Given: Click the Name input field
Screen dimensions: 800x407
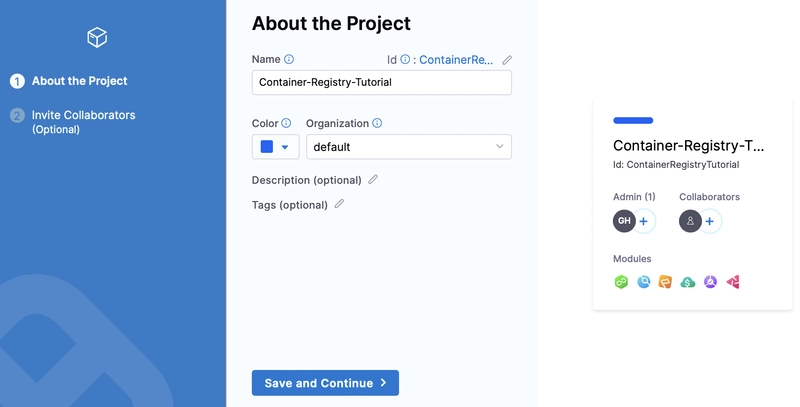Looking at the screenshot, I should [x=382, y=83].
